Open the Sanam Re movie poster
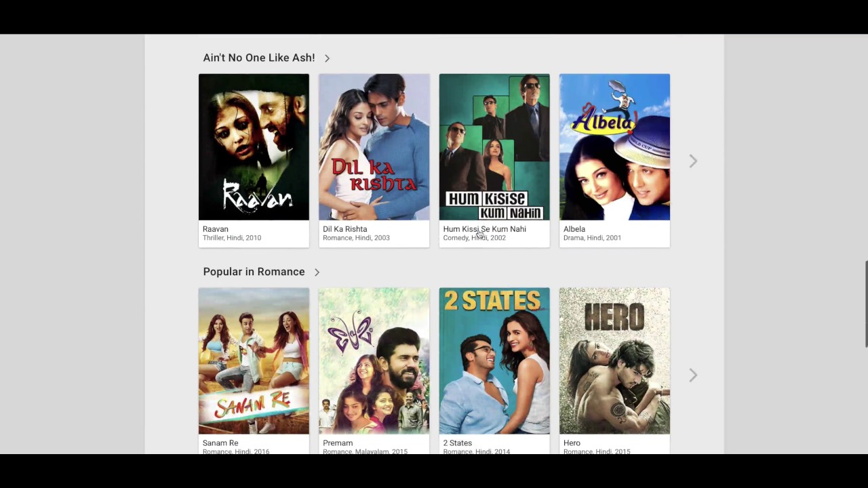 [x=254, y=361]
